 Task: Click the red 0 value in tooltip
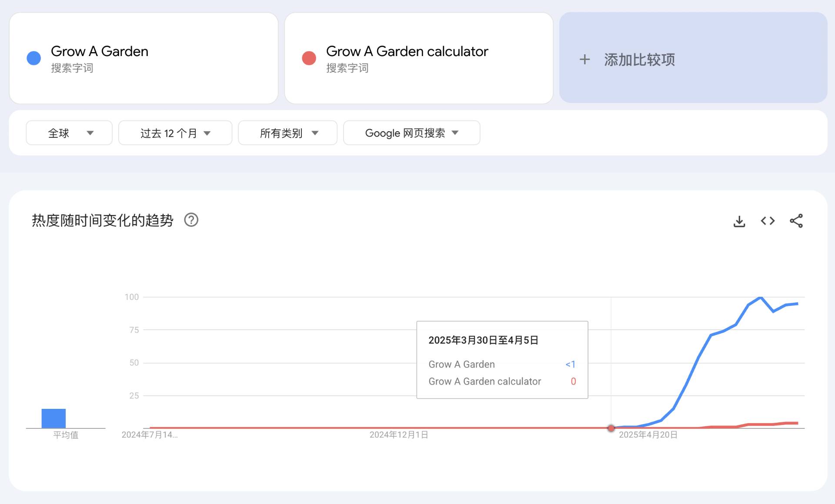(x=573, y=381)
